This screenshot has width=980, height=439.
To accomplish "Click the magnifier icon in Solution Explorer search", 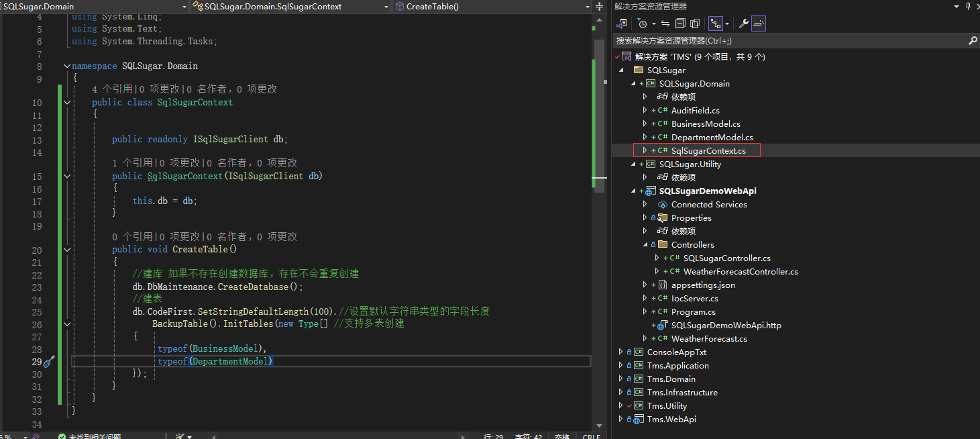I will click(x=973, y=41).
